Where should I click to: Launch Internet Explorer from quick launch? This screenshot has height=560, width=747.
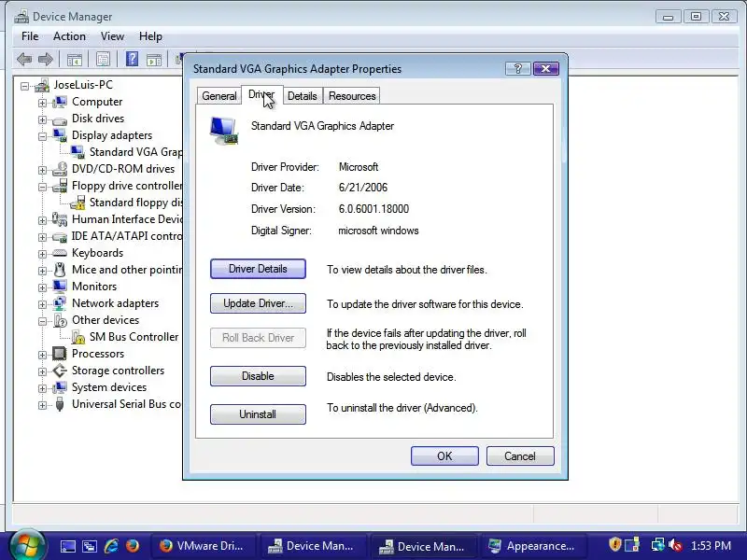click(x=111, y=546)
